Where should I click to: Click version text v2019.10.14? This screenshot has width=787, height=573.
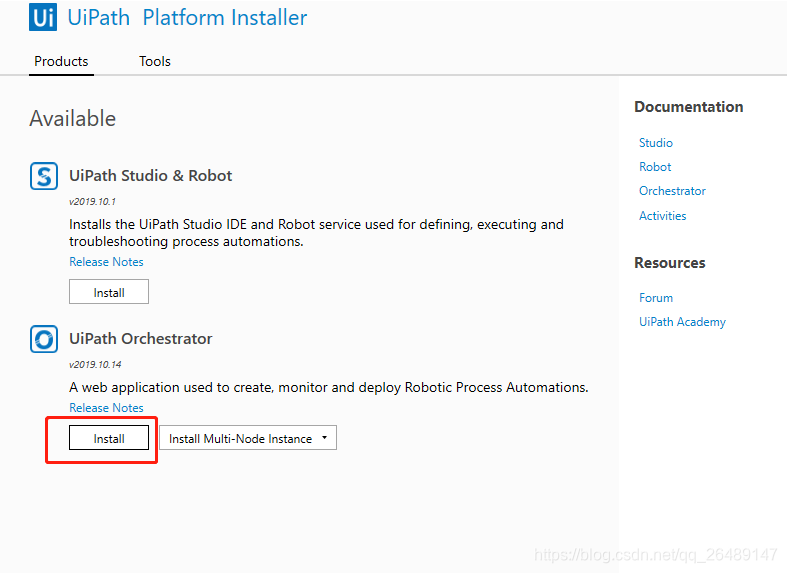95,365
